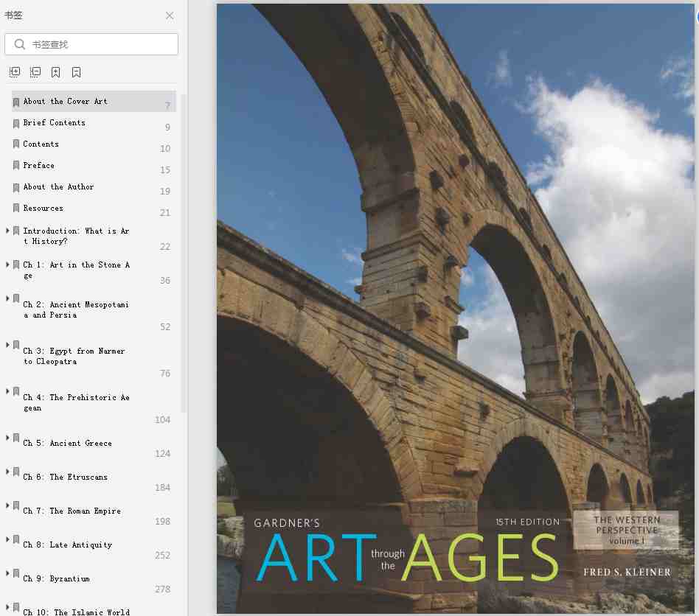This screenshot has height=616, width=699.
Task: Open 'Ch 10: The Islamic World' bookmark
Action: click(76, 612)
